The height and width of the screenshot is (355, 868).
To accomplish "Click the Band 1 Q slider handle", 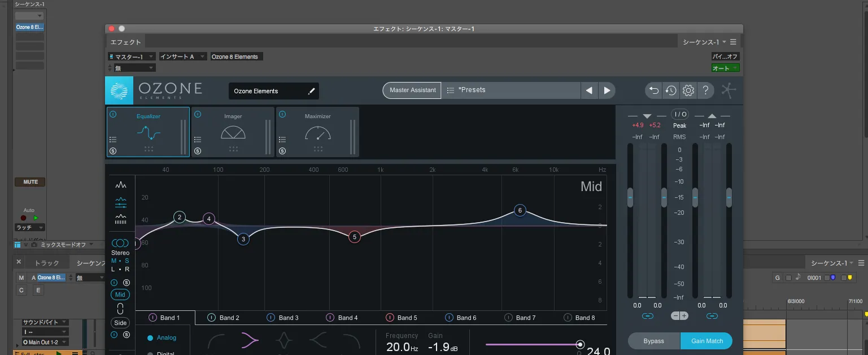I will pyautogui.click(x=580, y=344).
